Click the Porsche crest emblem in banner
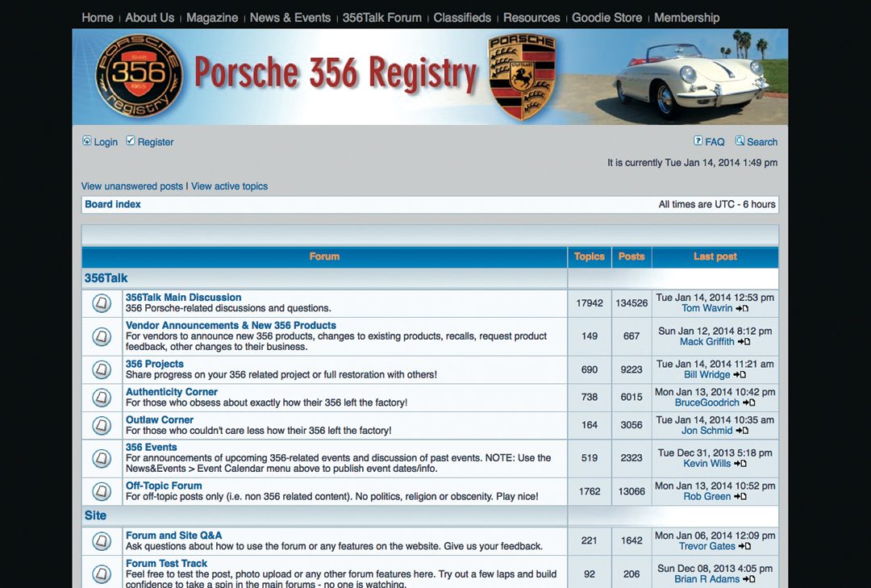Viewport: 871px width, 588px height. (x=522, y=76)
